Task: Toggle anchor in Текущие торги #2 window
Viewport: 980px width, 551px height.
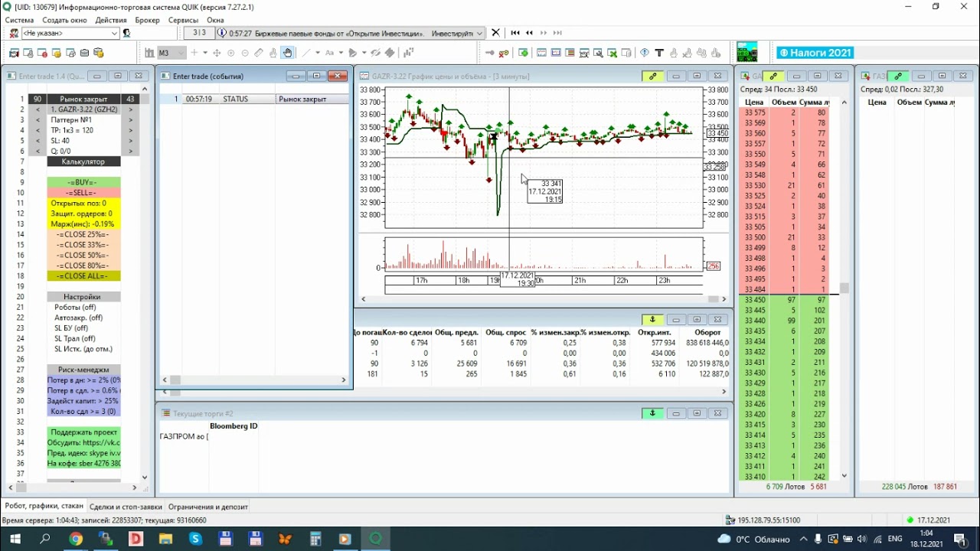Action: [x=652, y=413]
